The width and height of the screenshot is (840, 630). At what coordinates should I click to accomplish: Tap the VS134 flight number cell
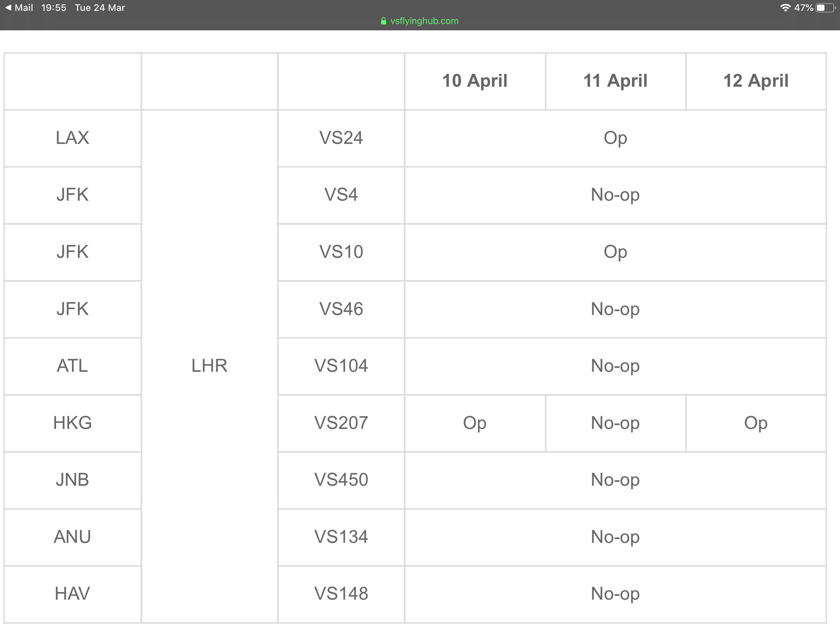tap(341, 537)
